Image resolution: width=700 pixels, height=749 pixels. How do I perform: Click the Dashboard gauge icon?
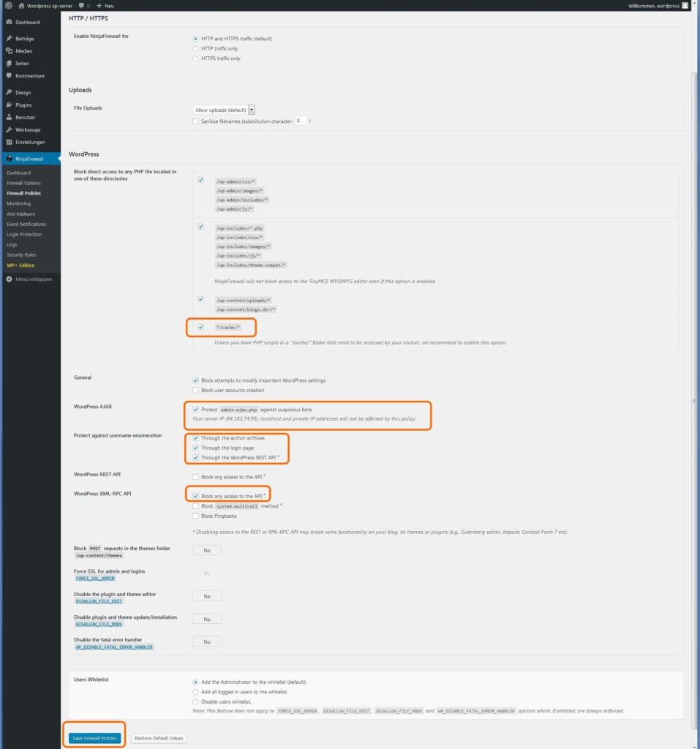tap(9, 22)
